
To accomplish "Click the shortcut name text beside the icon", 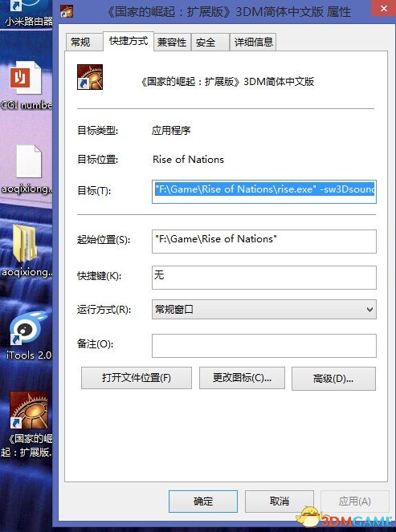I will [x=227, y=82].
